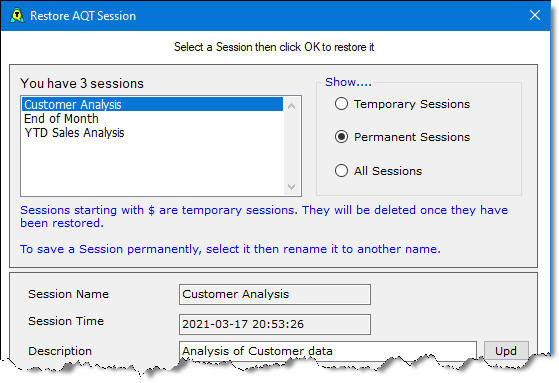Click the Upd button beside Description

[x=506, y=351]
